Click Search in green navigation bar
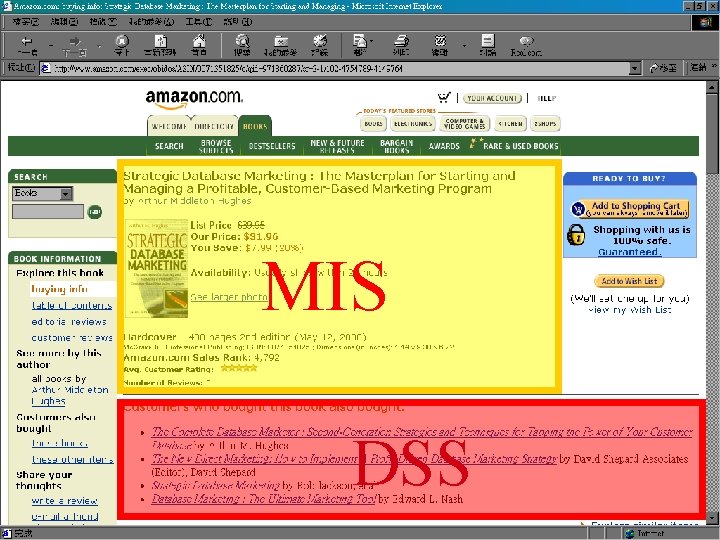The width and height of the screenshot is (720, 540). click(x=169, y=146)
